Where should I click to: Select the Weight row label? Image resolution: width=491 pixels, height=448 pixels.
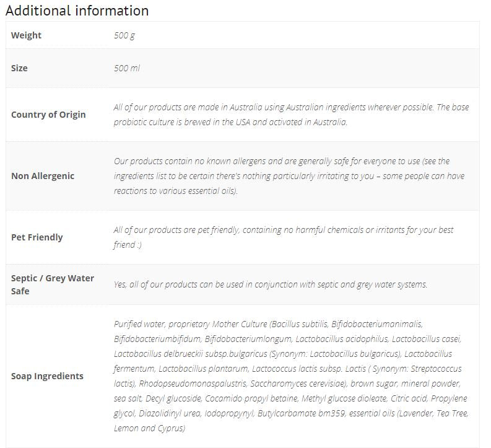(x=26, y=35)
